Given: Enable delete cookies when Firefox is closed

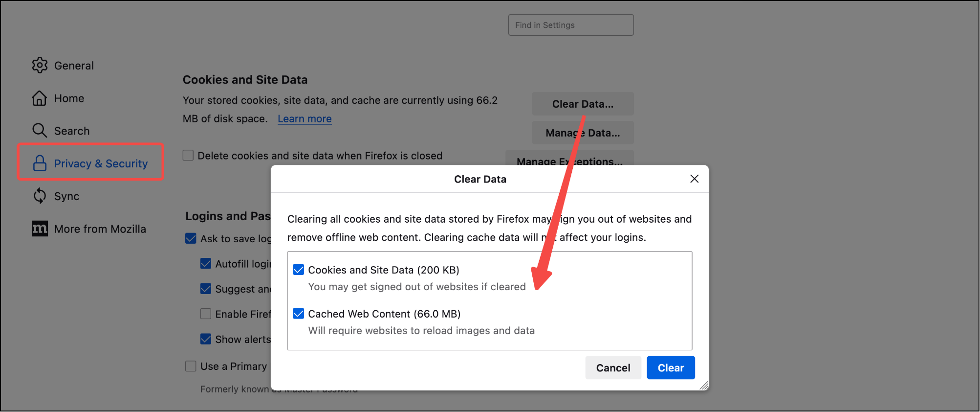Looking at the screenshot, I should [x=188, y=156].
